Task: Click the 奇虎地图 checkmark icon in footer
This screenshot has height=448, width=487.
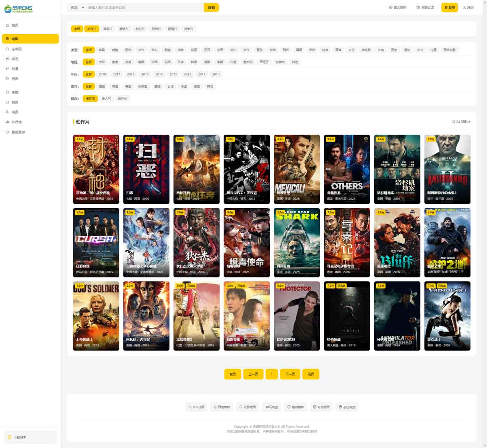Action: (x=315, y=407)
